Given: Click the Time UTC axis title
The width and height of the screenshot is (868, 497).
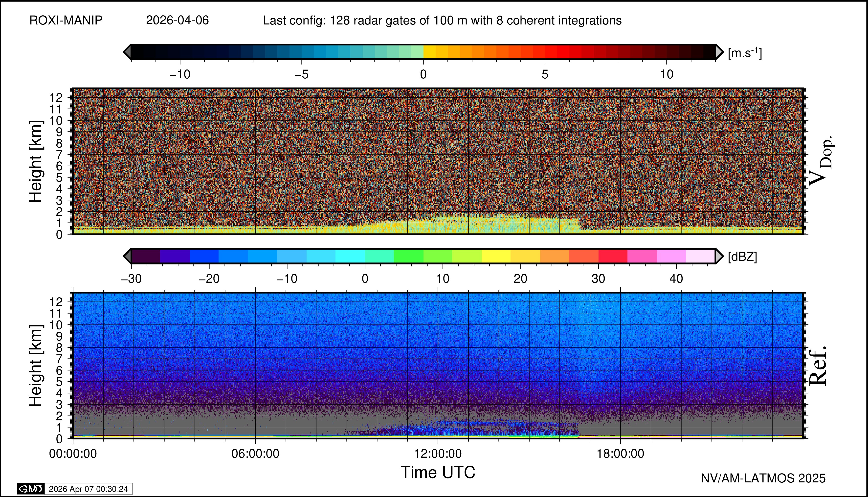Looking at the screenshot, I should coord(438,473).
